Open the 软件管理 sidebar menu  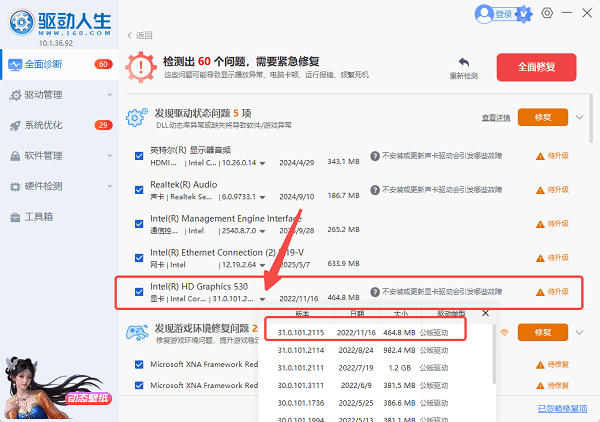[x=60, y=156]
